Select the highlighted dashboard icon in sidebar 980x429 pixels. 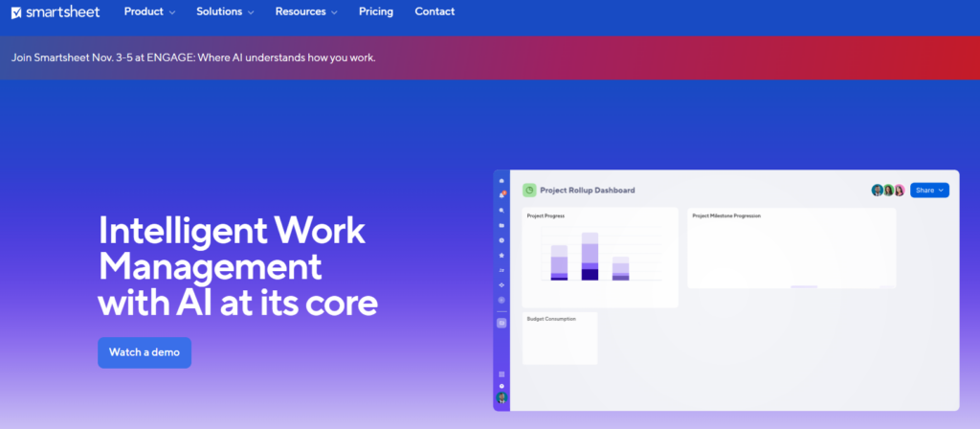point(501,324)
